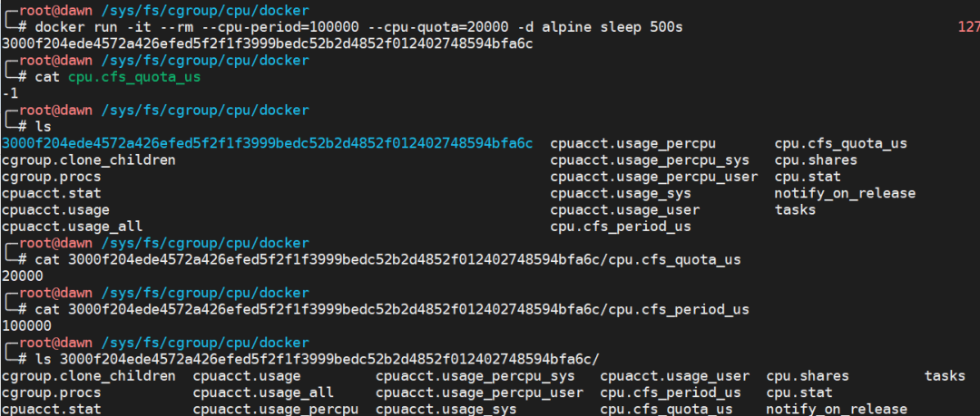Click the red exit code 127
The image size is (980, 416).
(968, 28)
